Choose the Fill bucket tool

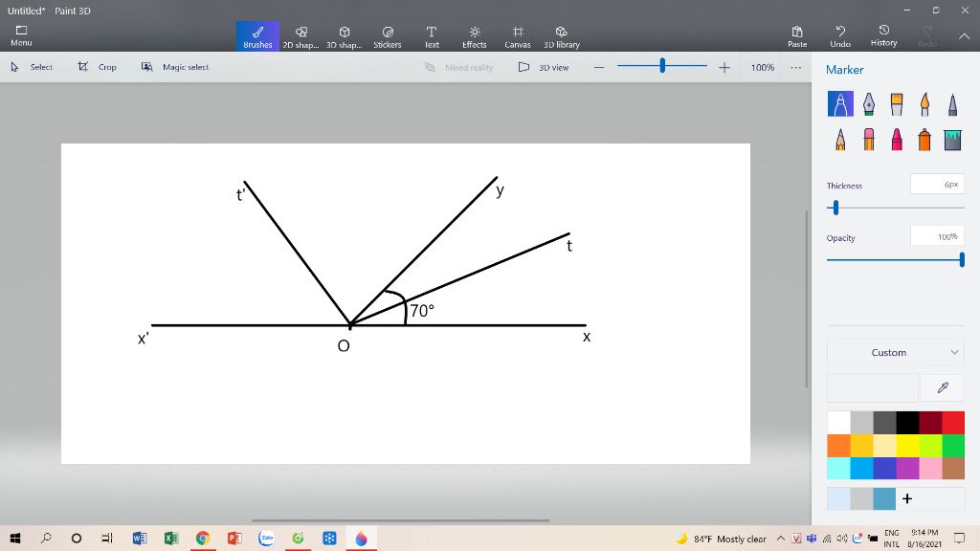(x=952, y=140)
